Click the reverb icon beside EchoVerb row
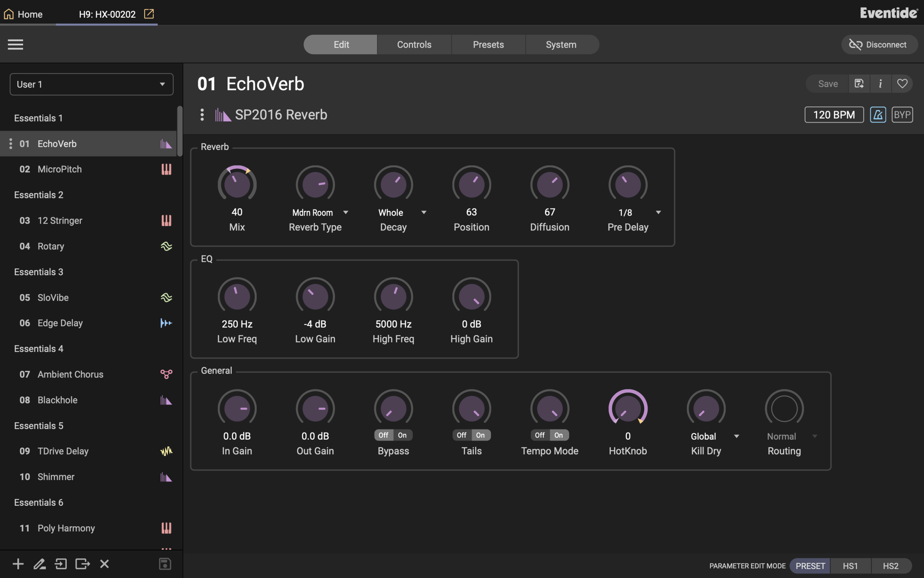Image resolution: width=924 pixels, height=578 pixels. (166, 144)
